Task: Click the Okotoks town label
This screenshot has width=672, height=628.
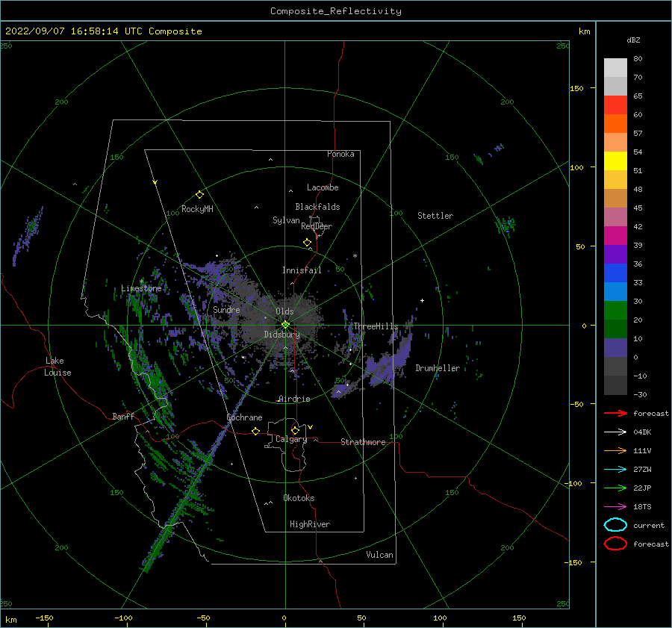Action: click(299, 498)
